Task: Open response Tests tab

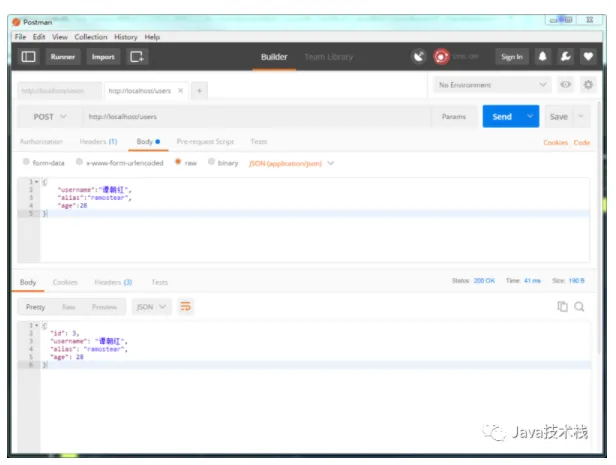Action: tap(160, 282)
